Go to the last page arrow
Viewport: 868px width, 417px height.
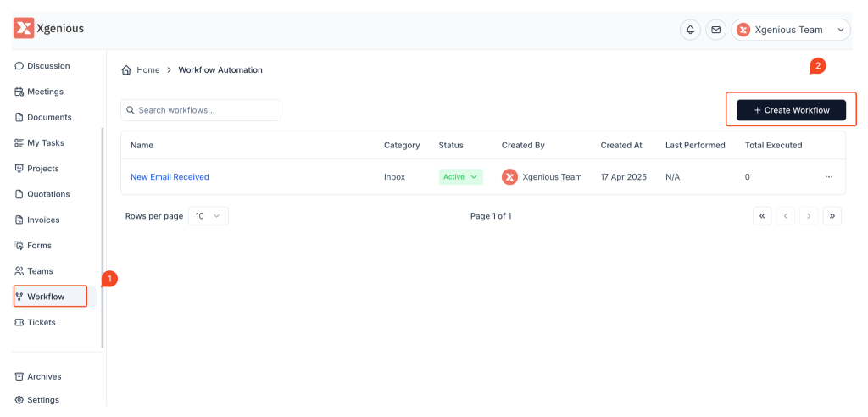coord(832,216)
